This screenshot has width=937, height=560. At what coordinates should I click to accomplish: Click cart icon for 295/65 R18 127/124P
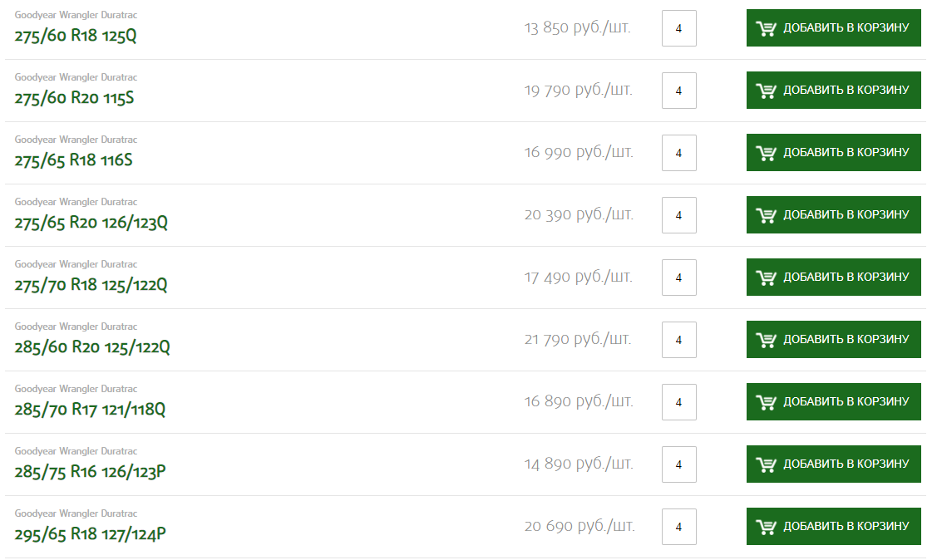pos(766,527)
